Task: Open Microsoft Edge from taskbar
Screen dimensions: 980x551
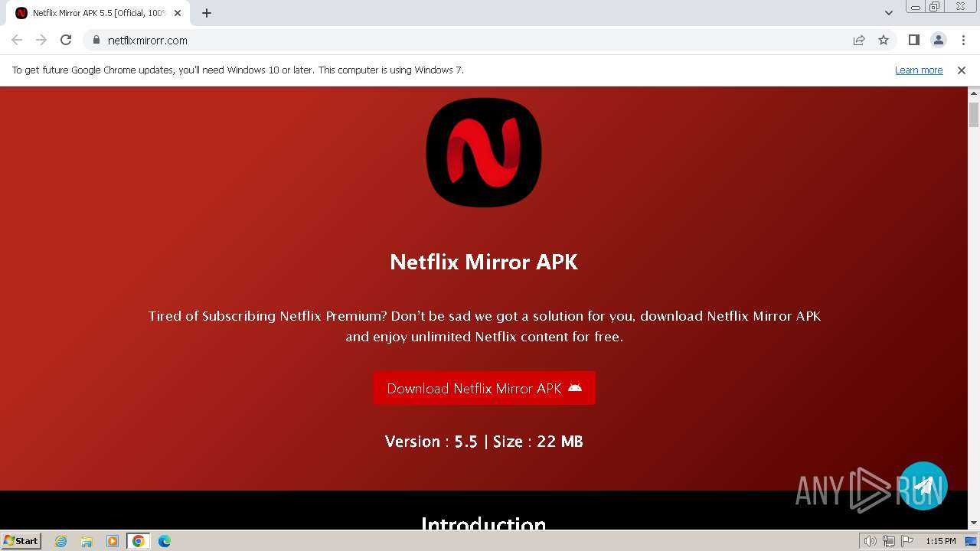Action: (x=165, y=541)
